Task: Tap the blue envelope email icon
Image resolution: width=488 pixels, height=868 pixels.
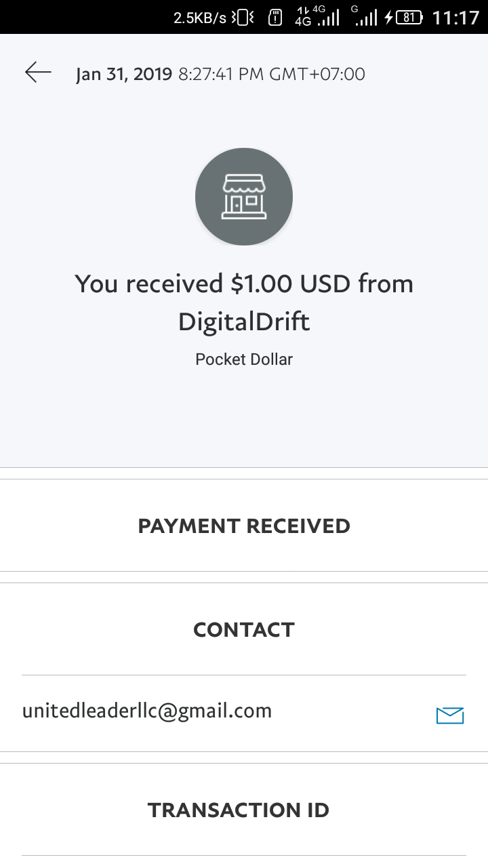Action: (x=449, y=715)
